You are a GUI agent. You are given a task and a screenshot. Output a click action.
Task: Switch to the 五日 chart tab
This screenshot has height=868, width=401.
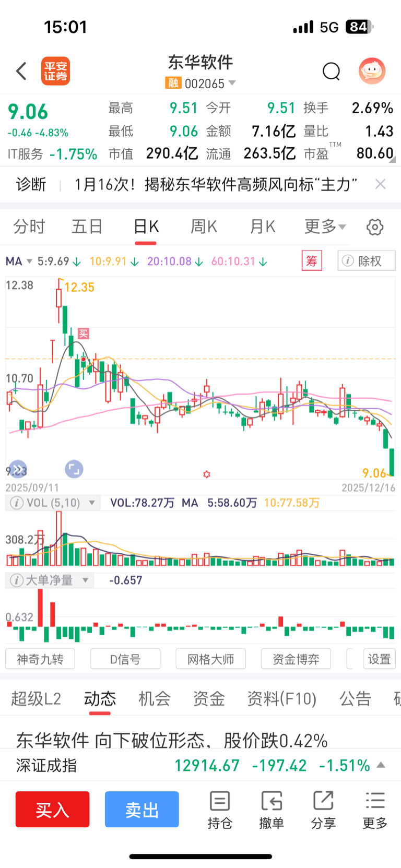click(x=87, y=227)
